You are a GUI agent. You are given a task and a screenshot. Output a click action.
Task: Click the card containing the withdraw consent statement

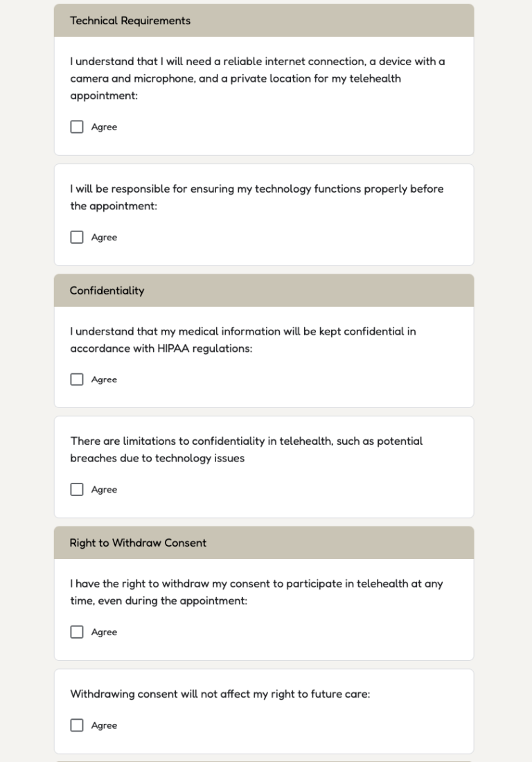pos(263,608)
